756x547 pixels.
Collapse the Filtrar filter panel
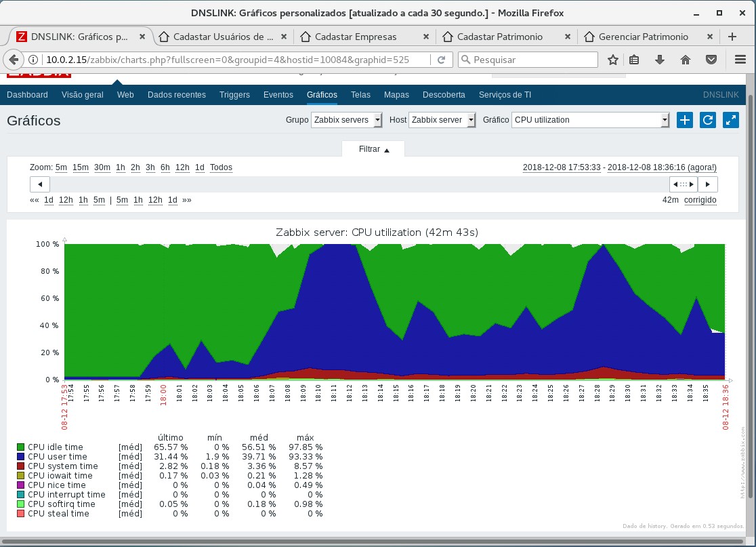pyautogui.click(x=374, y=149)
